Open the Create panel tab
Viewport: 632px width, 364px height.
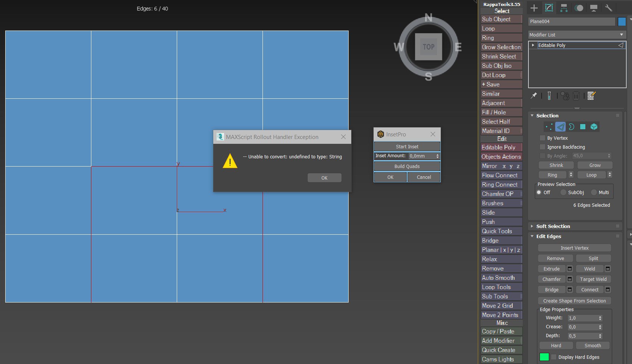[x=534, y=8]
